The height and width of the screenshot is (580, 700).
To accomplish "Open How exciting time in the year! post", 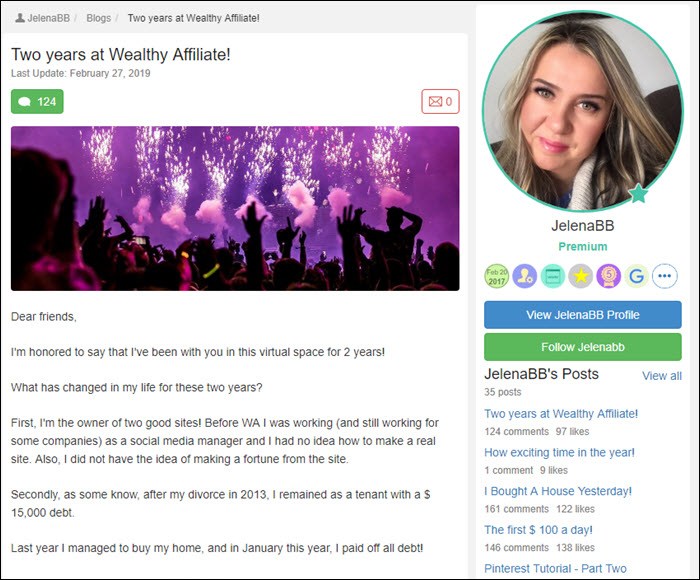I will (x=559, y=452).
